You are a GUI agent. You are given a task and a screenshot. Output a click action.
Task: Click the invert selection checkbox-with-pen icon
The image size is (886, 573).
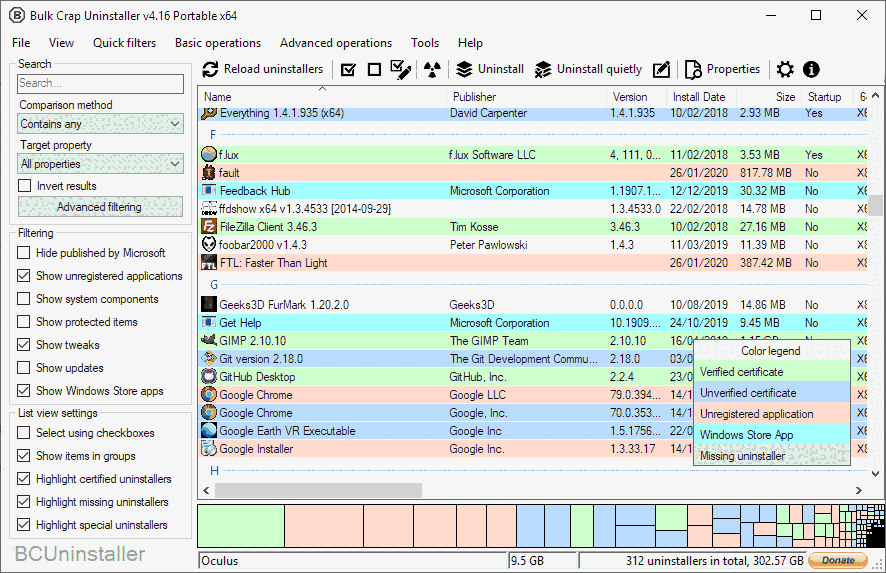[x=401, y=70]
